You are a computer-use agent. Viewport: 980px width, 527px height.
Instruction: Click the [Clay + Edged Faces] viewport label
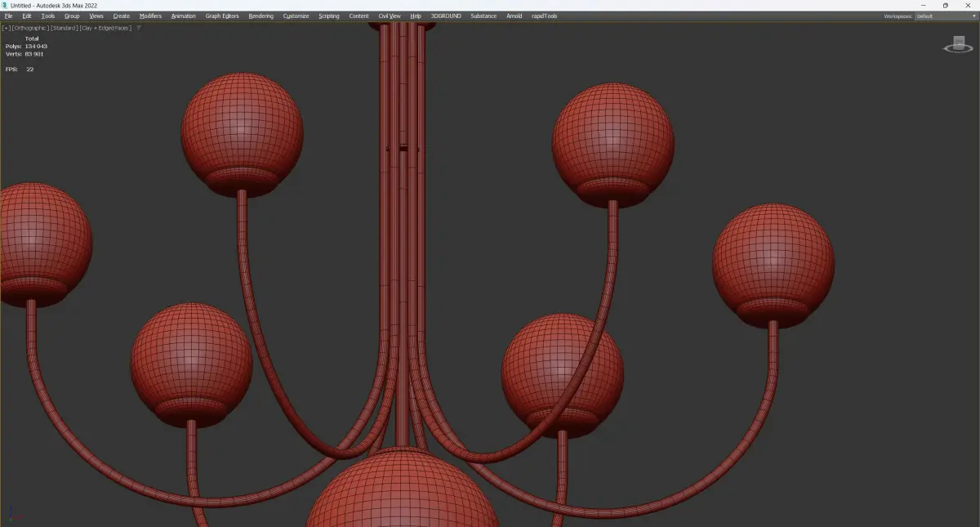[105, 28]
